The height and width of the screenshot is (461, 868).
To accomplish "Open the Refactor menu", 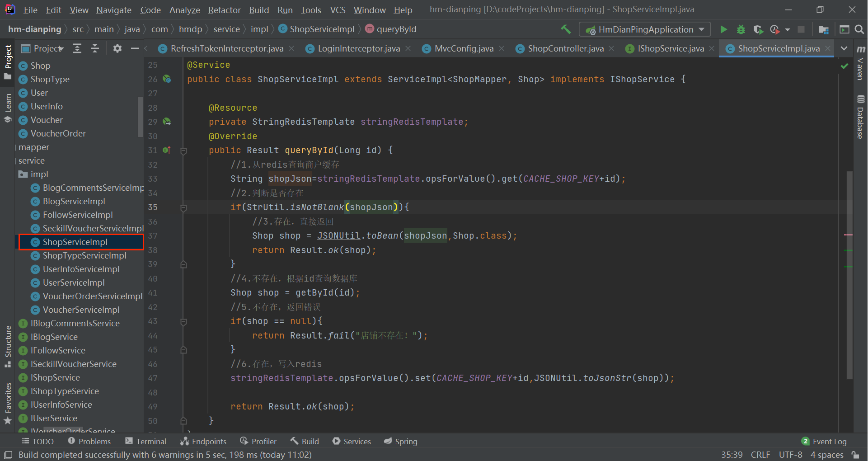I will (224, 9).
